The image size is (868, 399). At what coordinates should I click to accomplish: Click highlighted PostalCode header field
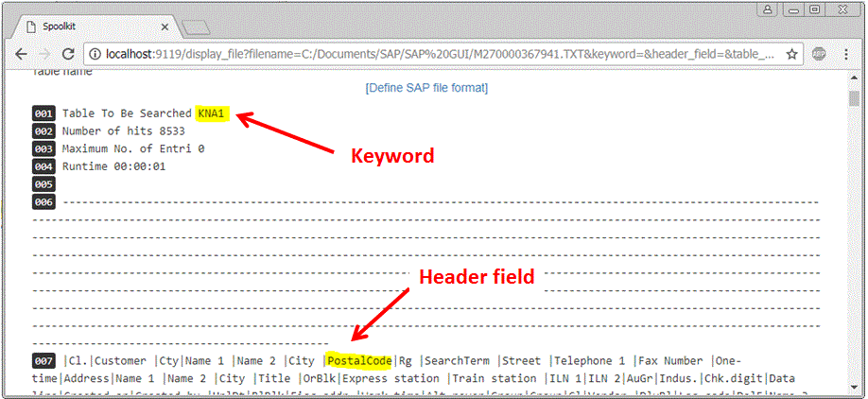coord(359,361)
